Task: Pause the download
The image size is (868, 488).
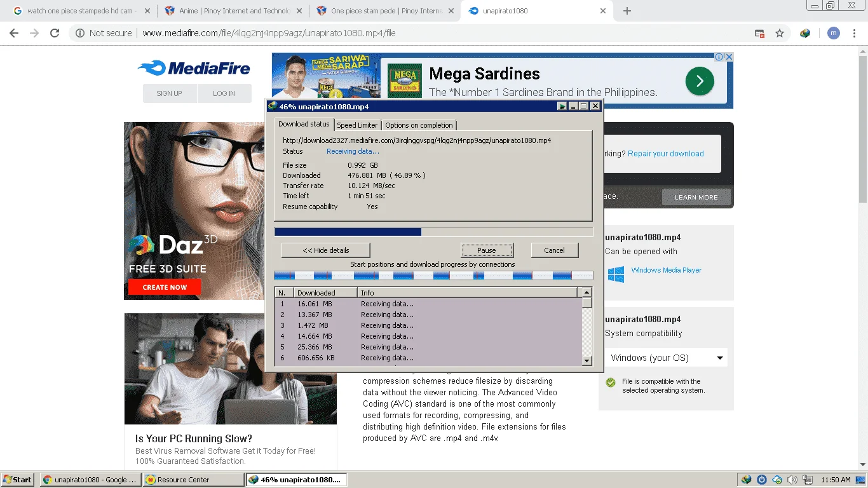Action: [487, 250]
